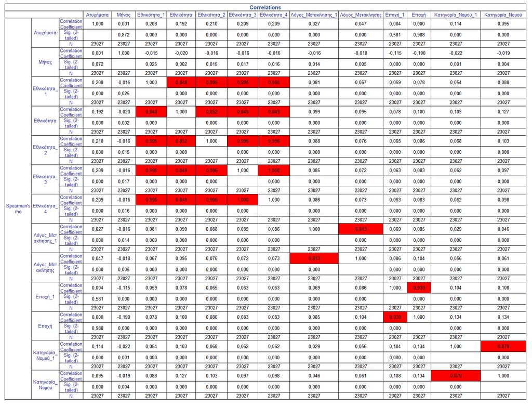Select the 0,114 coefficient in Ατυχήματα row

click(456, 24)
